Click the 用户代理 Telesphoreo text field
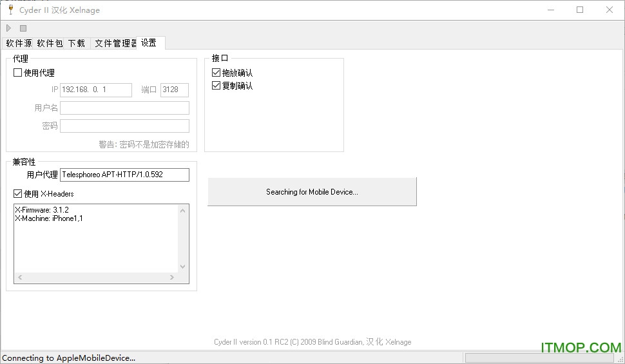Screen dimensions: 625x364 [124, 175]
